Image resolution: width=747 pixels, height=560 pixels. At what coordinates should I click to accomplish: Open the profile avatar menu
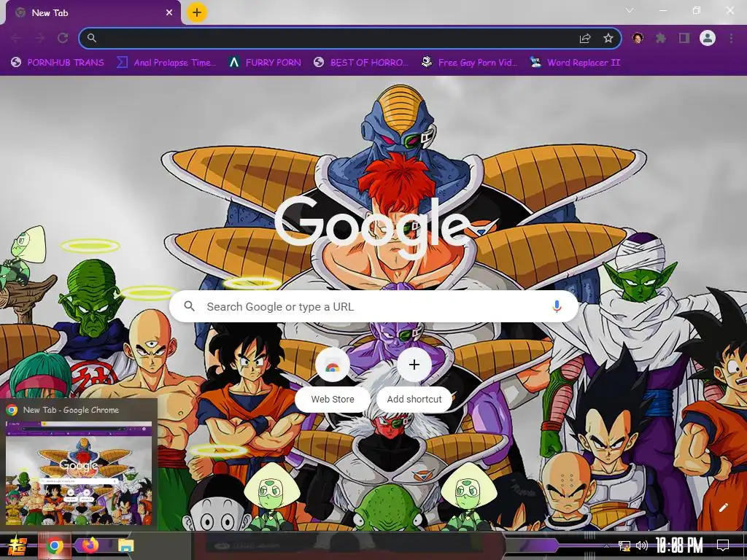point(708,38)
